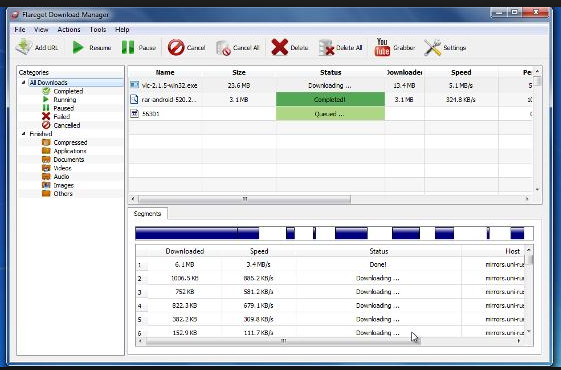Screen dimensions: 561x370
Task: Open the View menu
Action: [x=41, y=30]
